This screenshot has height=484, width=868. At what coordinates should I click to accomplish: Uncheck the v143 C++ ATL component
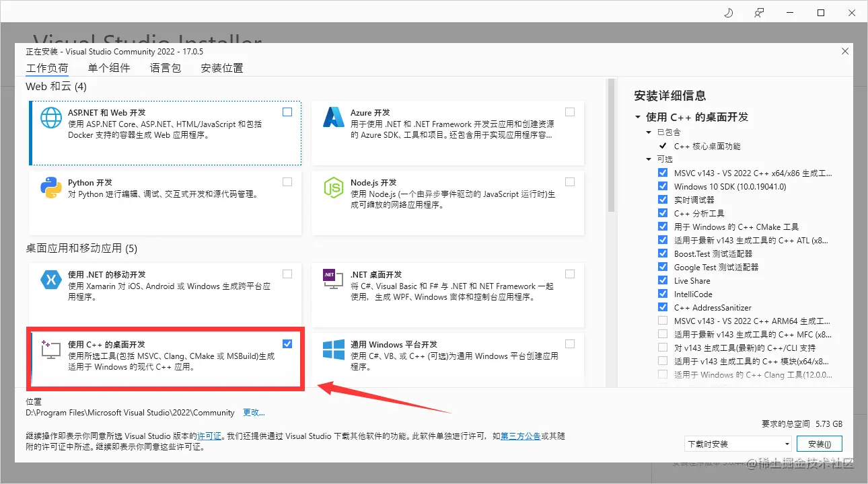(x=663, y=240)
